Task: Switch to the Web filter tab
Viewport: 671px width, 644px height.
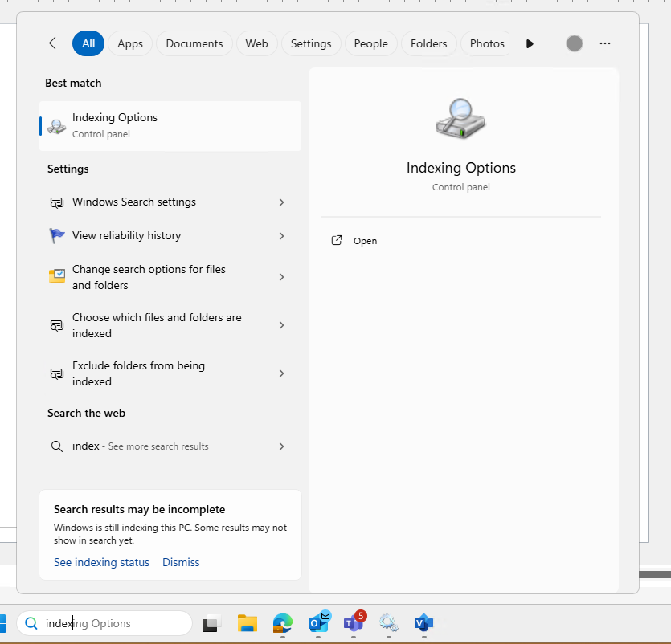Action: [257, 43]
